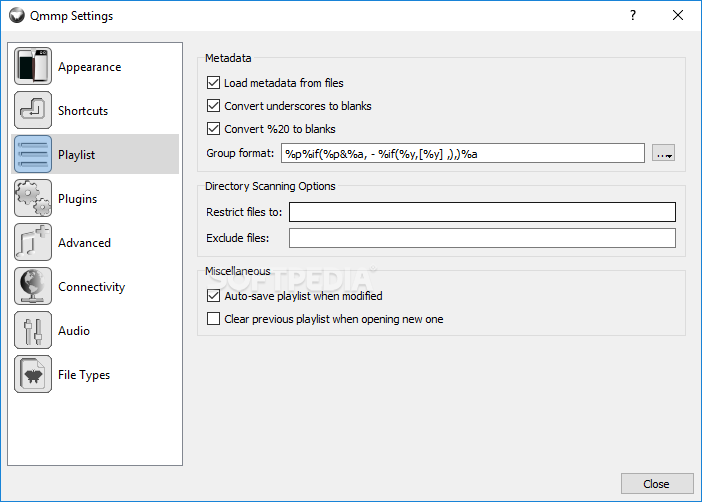Click the Close button
The height and width of the screenshot is (502, 702).
point(657,484)
